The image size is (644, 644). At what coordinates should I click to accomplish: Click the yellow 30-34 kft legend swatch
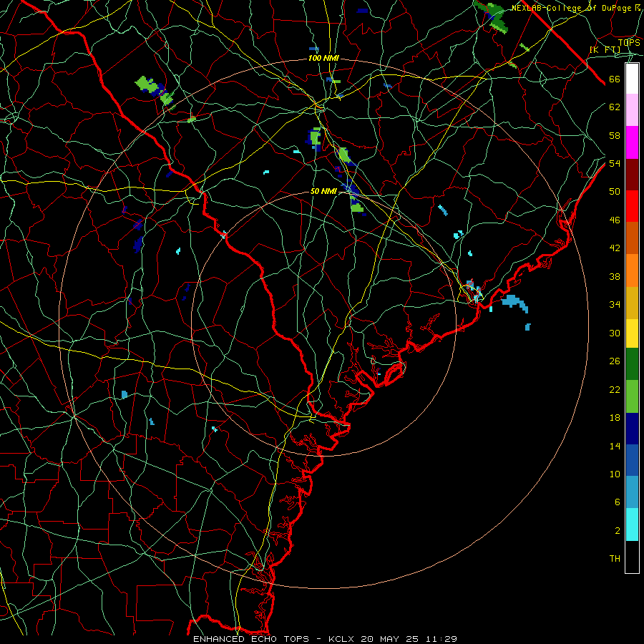point(632,333)
